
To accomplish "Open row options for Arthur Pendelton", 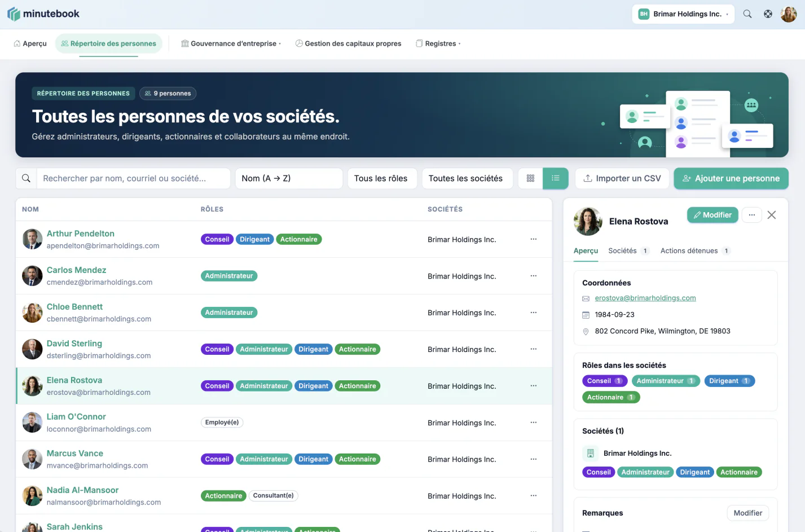I will [x=534, y=239].
